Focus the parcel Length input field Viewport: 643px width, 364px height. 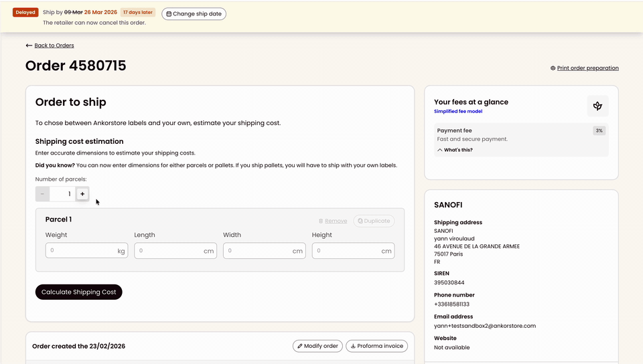pos(175,250)
